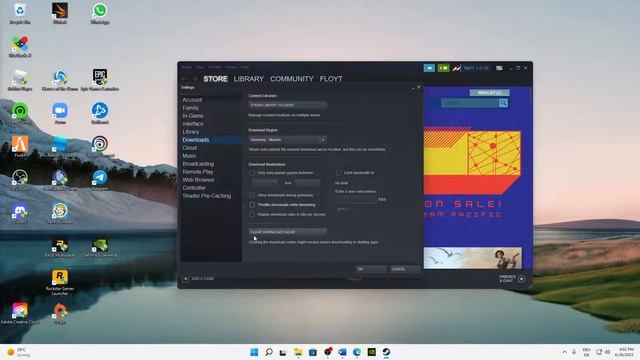Toggle Allow downloads during gameplay checkbox
The height and width of the screenshot is (360, 640).
(252, 196)
